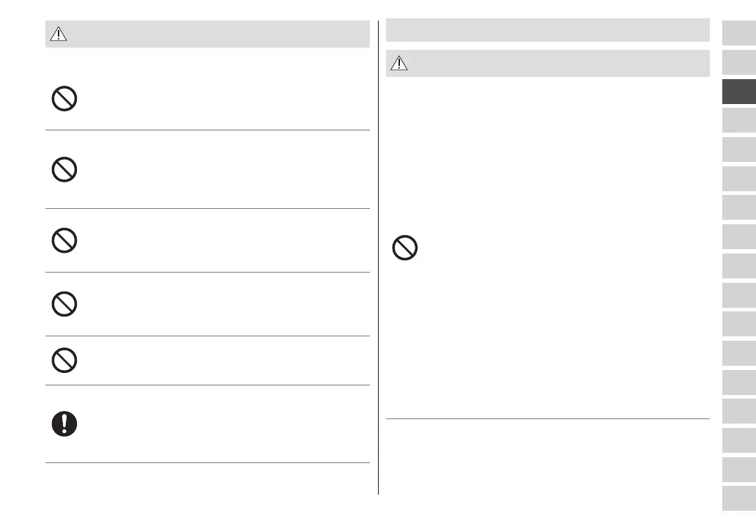Click the prohibition icon in the right column
This screenshot has height=532, width=756.
(x=405, y=248)
